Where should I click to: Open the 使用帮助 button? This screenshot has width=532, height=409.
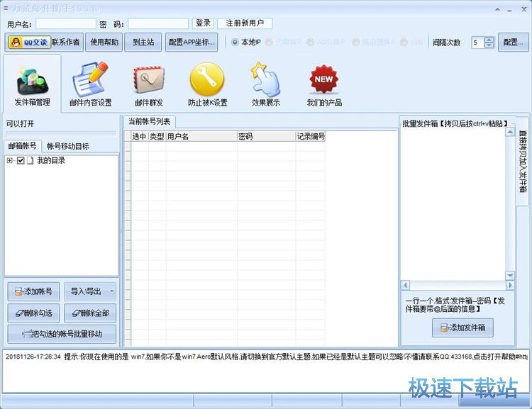(104, 42)
